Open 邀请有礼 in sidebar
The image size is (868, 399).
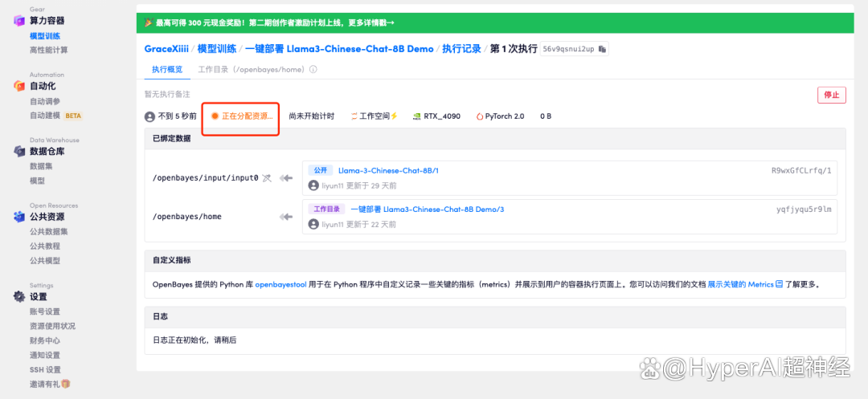(45, 384)
